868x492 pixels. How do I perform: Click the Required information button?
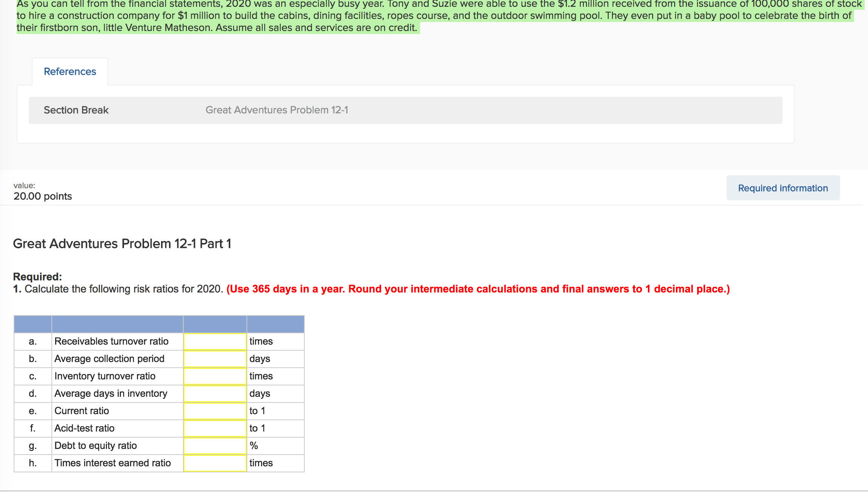pos(783,188)
